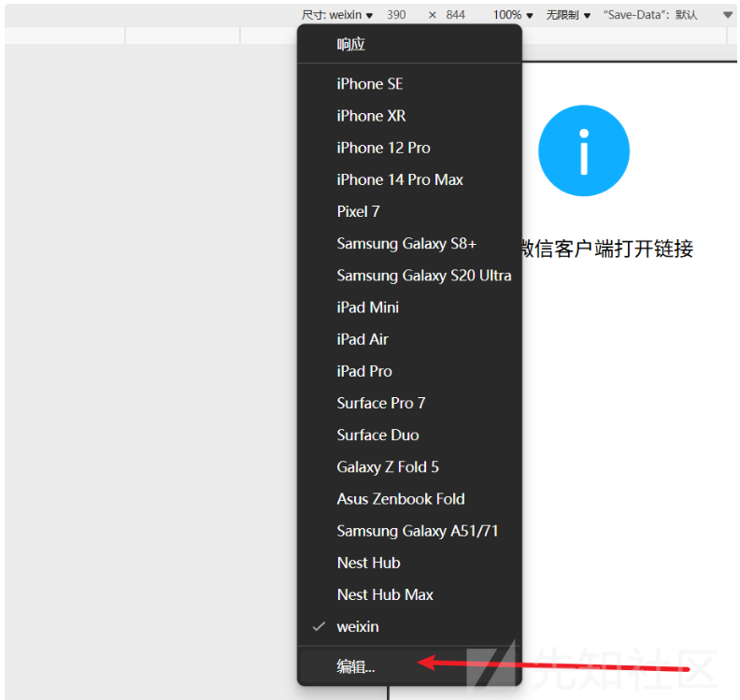
Task: Click the blue info circle icon
Action: click(x=584, y=150)
